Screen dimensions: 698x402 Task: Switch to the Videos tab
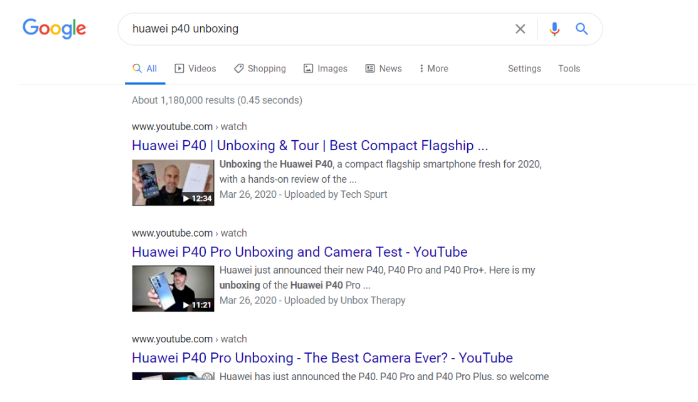point(195,69)
